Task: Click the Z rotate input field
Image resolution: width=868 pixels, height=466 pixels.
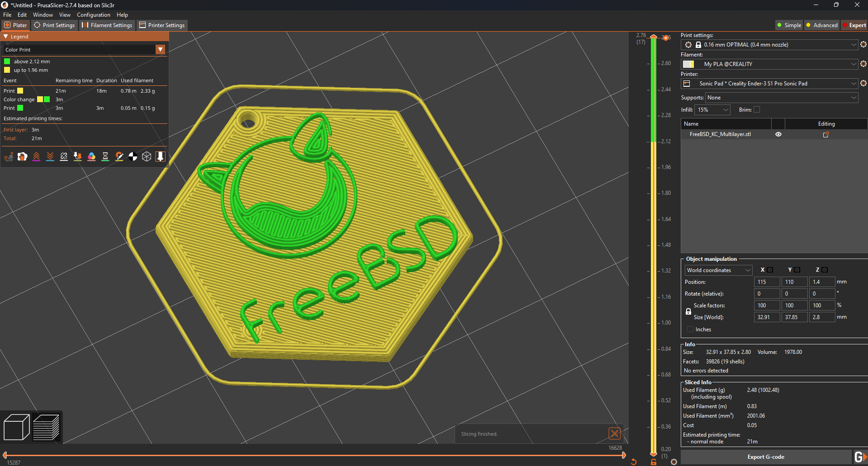Action: pyautogui.click(x=822, y=293)
